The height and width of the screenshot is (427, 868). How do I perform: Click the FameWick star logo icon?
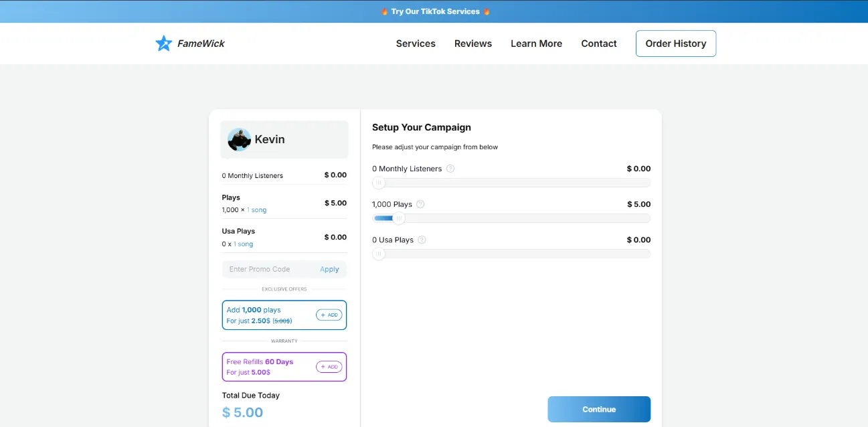tap(163, 44)
